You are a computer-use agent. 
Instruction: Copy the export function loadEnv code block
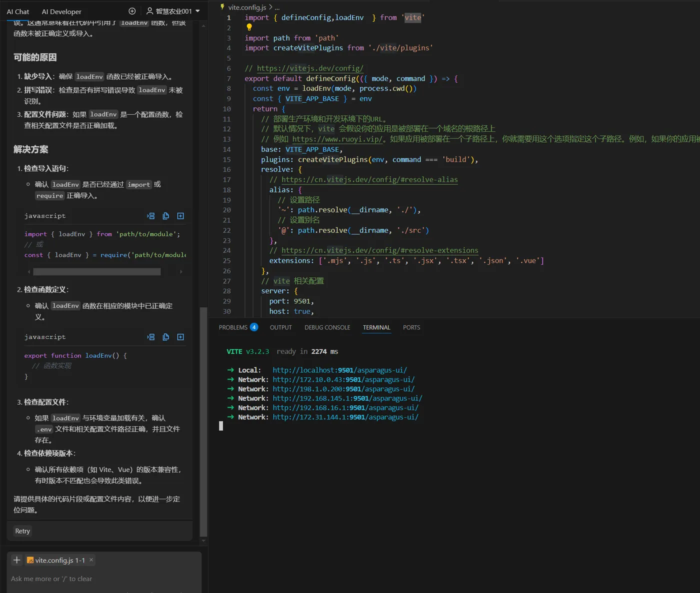tap(166, 337)
